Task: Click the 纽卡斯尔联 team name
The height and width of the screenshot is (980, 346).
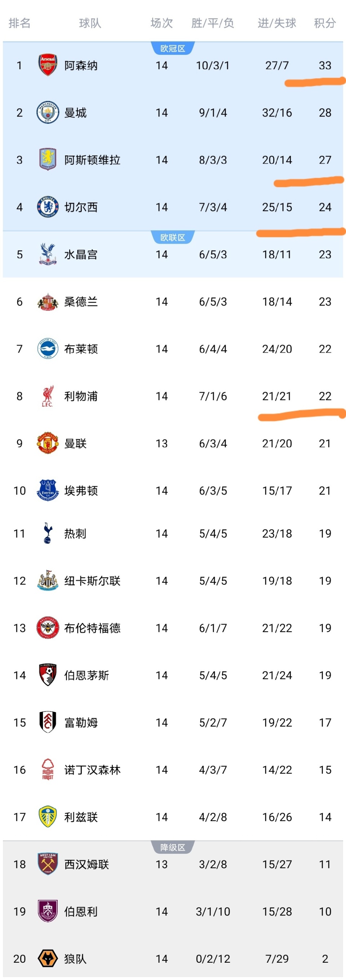Action: pyautogui.click(x=92, y=581)
